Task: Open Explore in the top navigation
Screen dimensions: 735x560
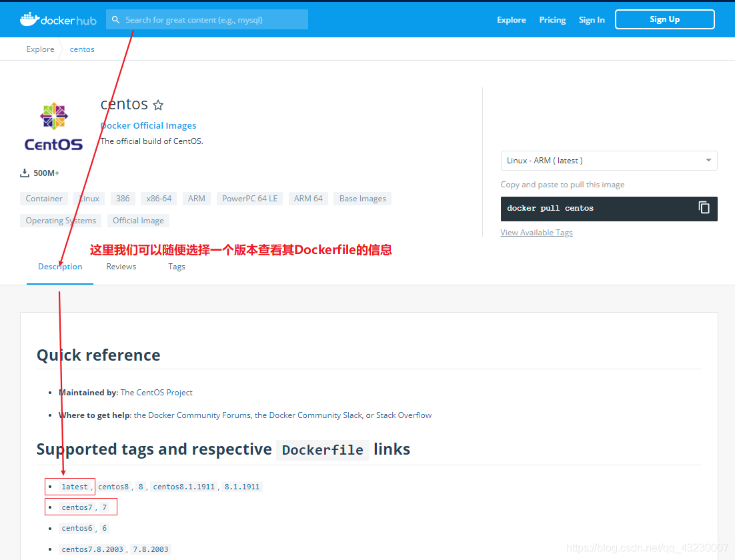Action: point(512,20)
